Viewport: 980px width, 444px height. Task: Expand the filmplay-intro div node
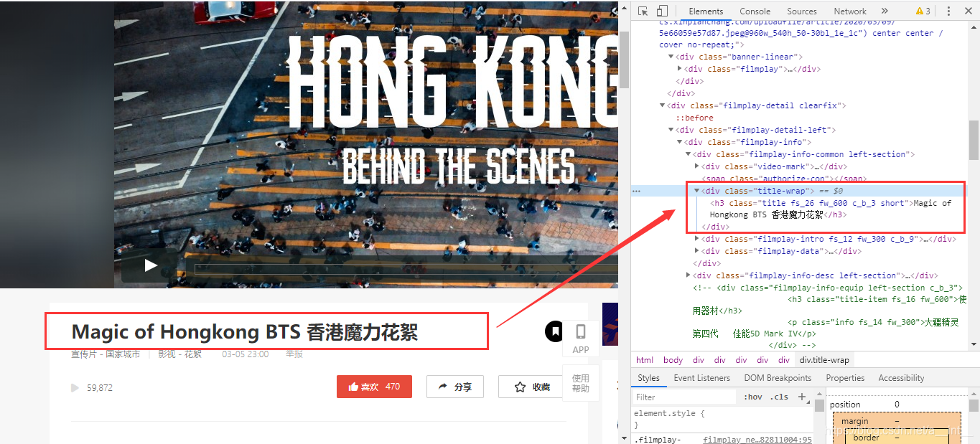(x=696, y=239)
